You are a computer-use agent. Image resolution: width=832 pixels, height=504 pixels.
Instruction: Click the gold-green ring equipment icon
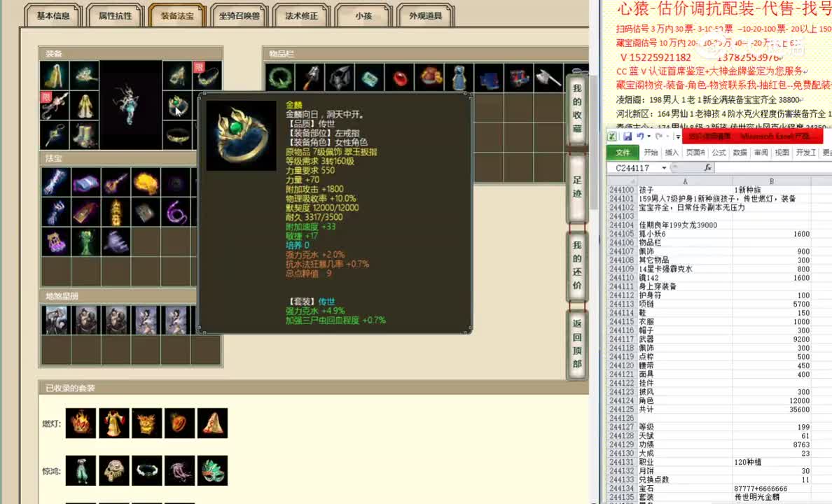point(178,106)
